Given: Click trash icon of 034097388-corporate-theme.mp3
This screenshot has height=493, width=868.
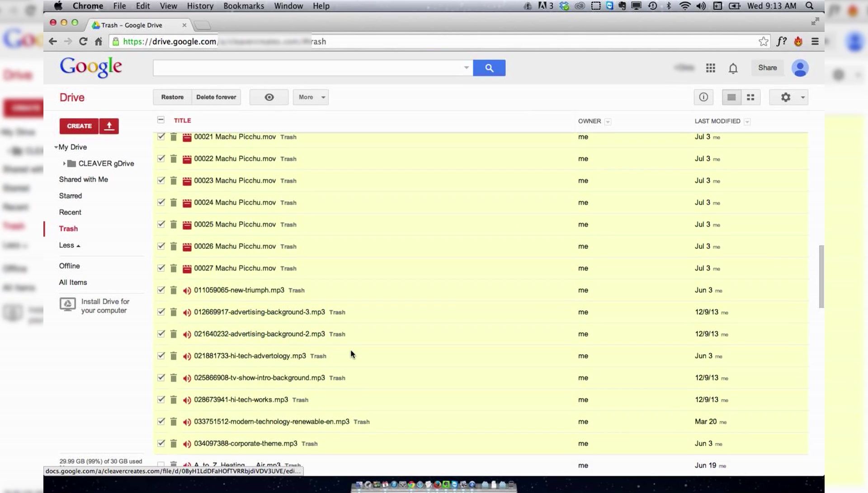Looking at the screenshot, I should (174, 444).
